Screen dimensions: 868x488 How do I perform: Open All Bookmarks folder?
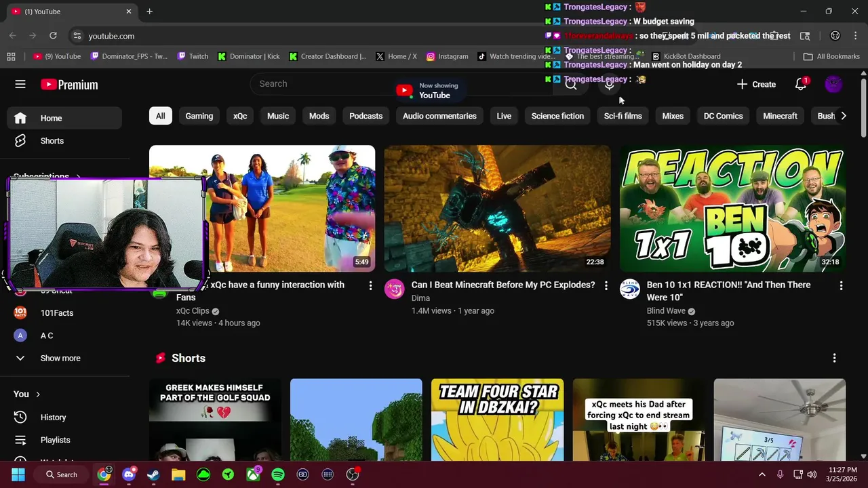point(831,56)
